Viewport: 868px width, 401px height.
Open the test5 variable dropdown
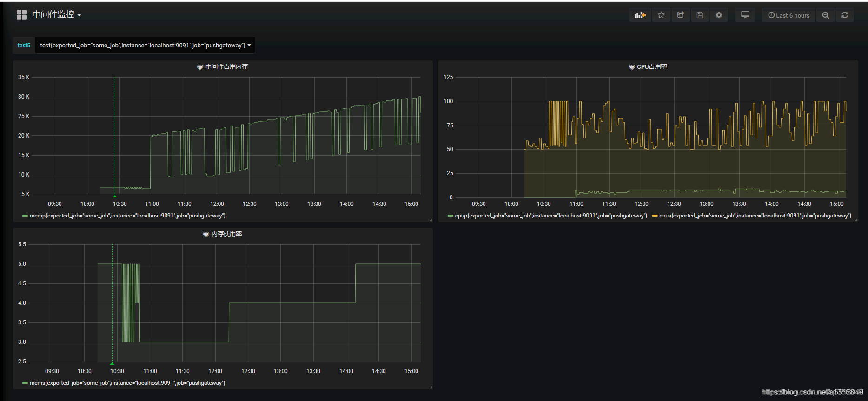(145, 46)
